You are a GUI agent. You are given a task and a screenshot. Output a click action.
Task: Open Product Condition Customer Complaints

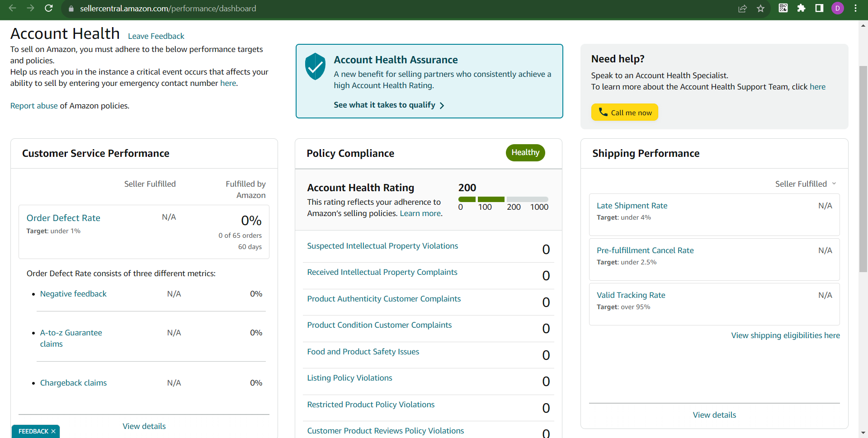point(379,325)
